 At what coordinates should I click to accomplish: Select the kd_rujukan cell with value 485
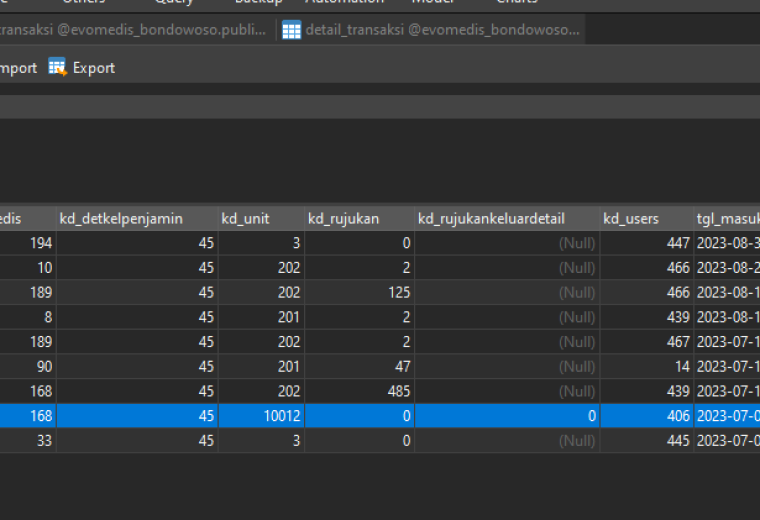click(x=360, y=391)
